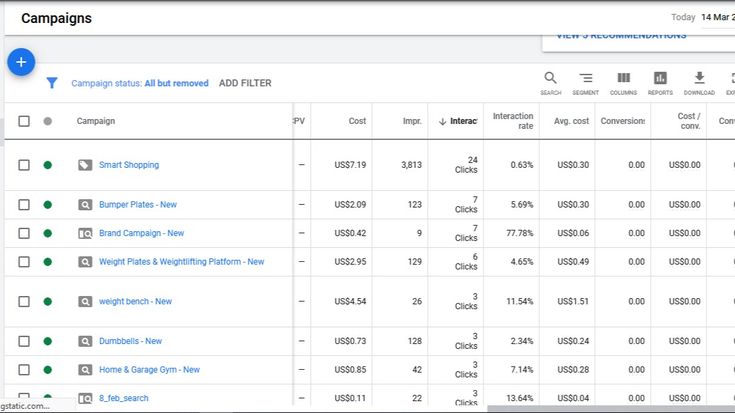The image size is (735, 413).
Task: Click the Smart Shopping campaign type icon
Action: click(x=85, y=165)
